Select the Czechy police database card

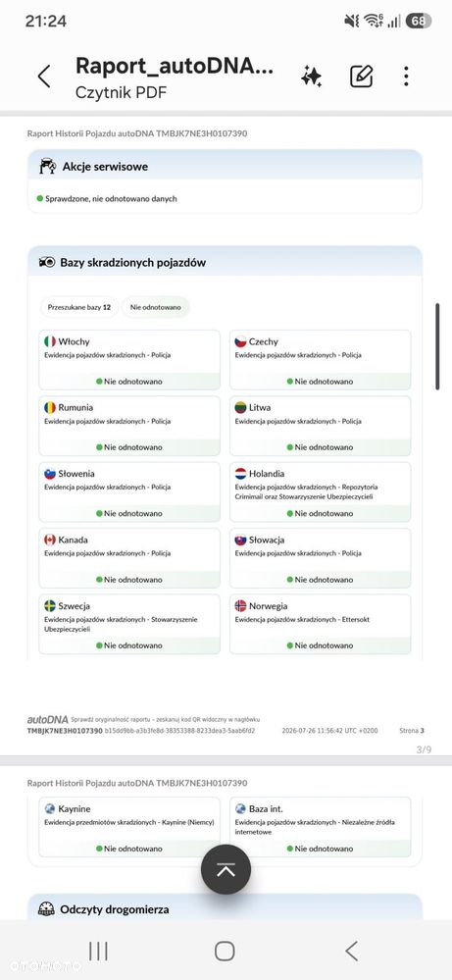[x=321, y=359]
